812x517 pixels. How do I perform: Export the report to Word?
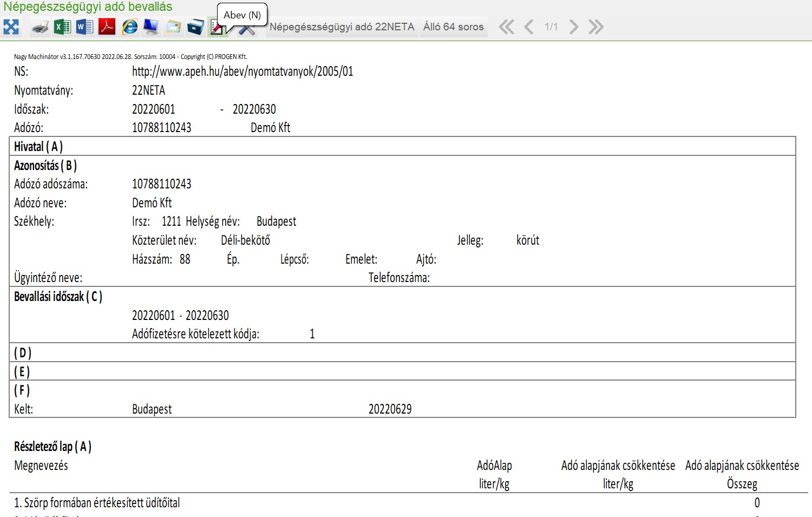[x=84, y=27]
